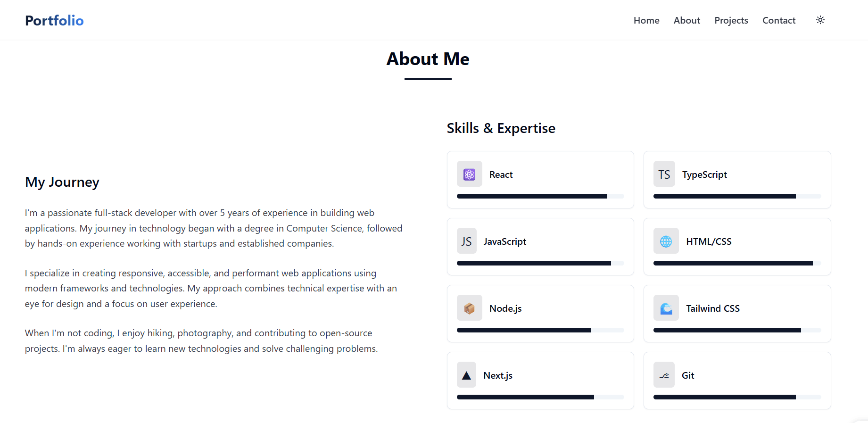Click the HTML/CSS globe icon
This screenshot has width=868, height=423.
666,241
